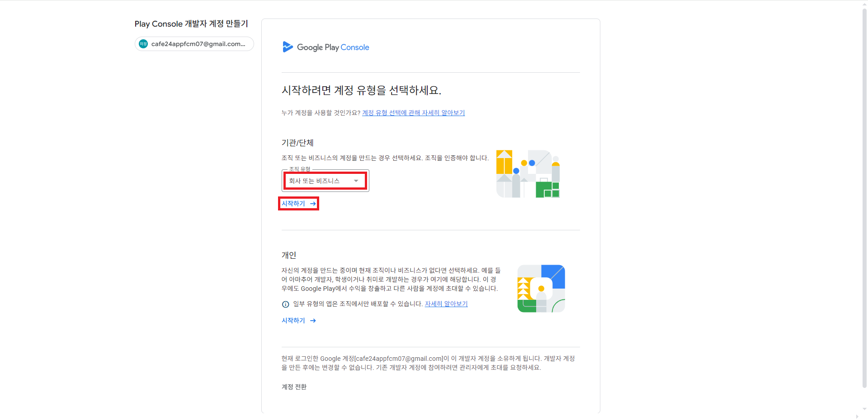This screenshot has height=420, width=868.
Task: Click the info circle icon beside 일부 유형의 앱은
Action: (x=285, y=304)
